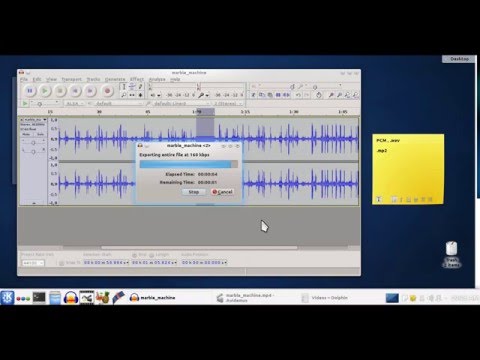Click the Silence audio icon
Viewport: 480px width, 360px height.
pyautogui.click(x=286, y=95)
